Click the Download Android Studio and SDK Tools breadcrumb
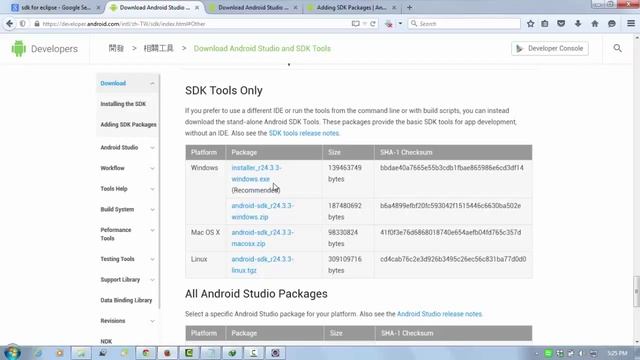 coord(262,48)
